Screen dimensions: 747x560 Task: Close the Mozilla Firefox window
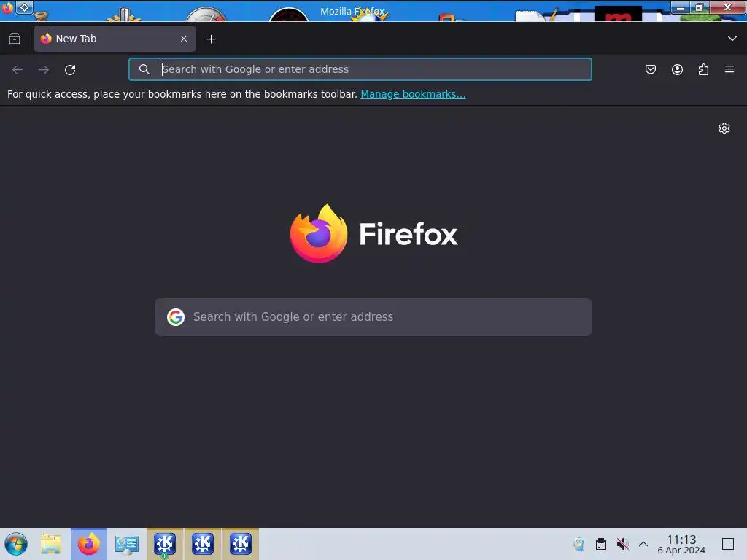pos(727,7)
